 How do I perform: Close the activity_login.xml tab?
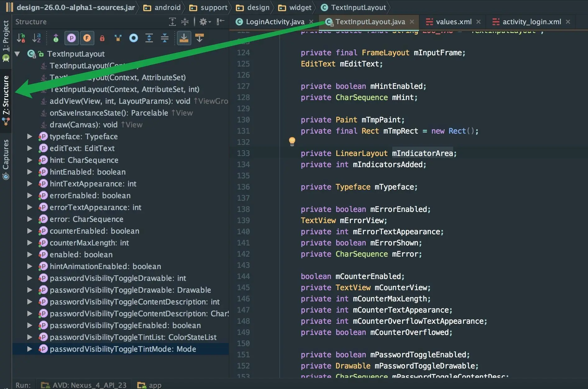pyautogui.click(x=568, y=22)
